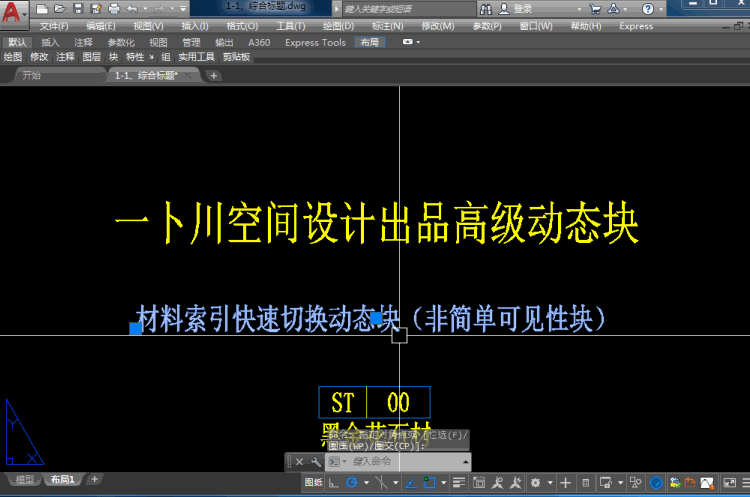This screenshot has width=750, height=497.
Task: Select the 布局1 layout tab
Action: [63, 479]
